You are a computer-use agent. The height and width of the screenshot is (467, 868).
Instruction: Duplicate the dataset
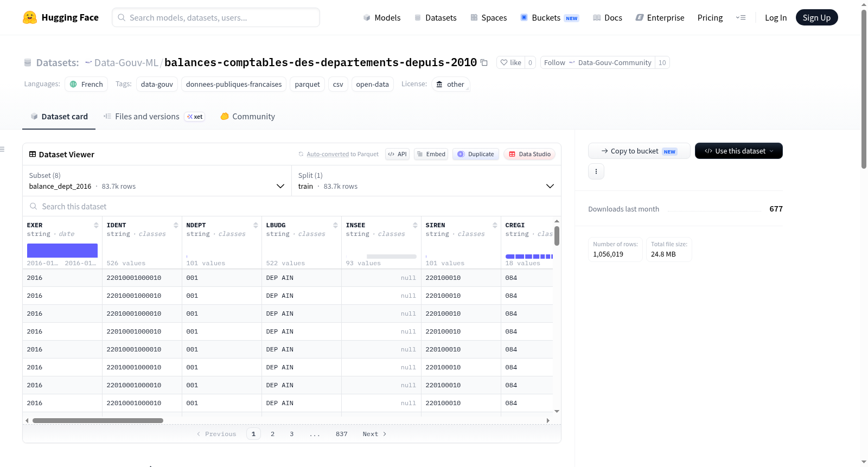pos(476,154)
